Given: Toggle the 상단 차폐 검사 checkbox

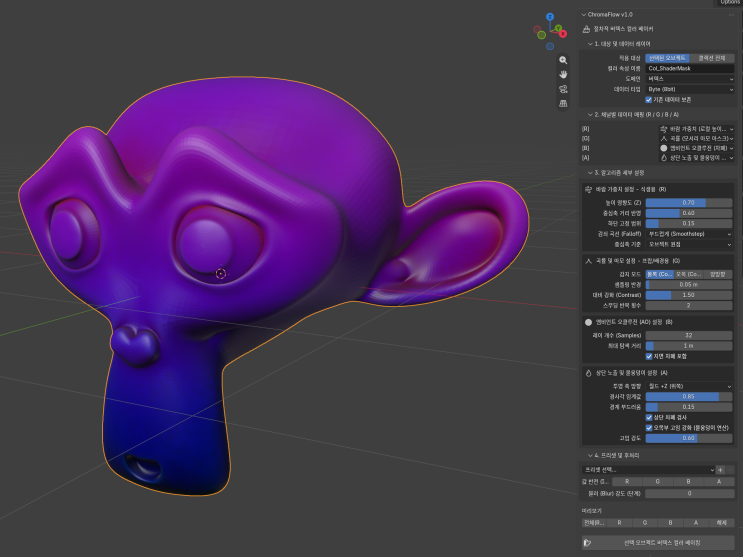Looking at the screenshot, I should 649,417.
